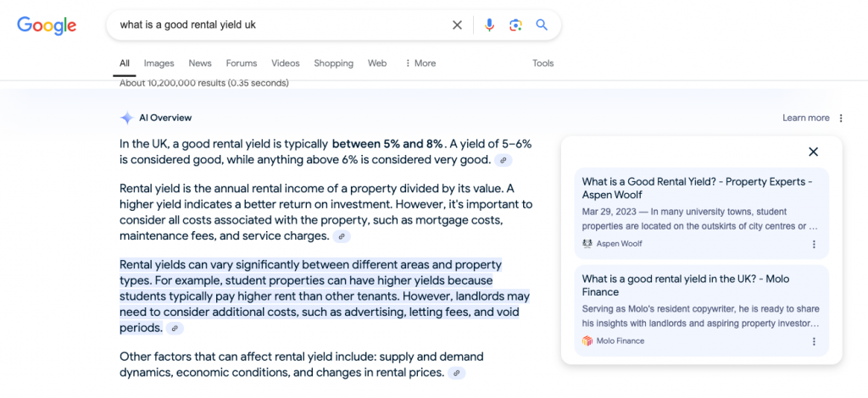Viewport: 868px width, 398px height.
Task: Clear the search box text
Action: [457, 25]
